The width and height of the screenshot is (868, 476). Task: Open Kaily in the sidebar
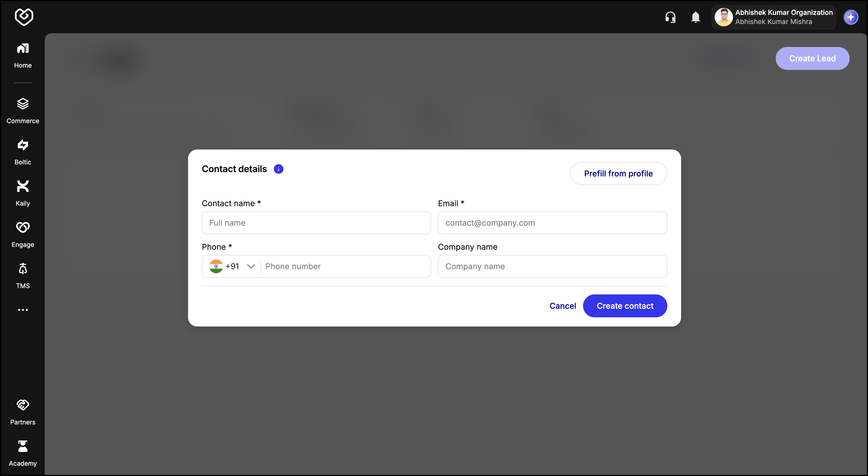[x=23, y=193]
